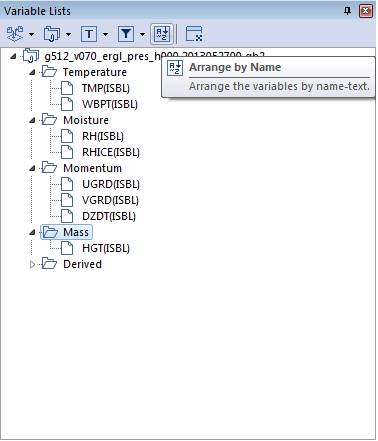
Task: Collapse the g512_v070_ergl_pres root node
Action: click(x=13, y=56)
